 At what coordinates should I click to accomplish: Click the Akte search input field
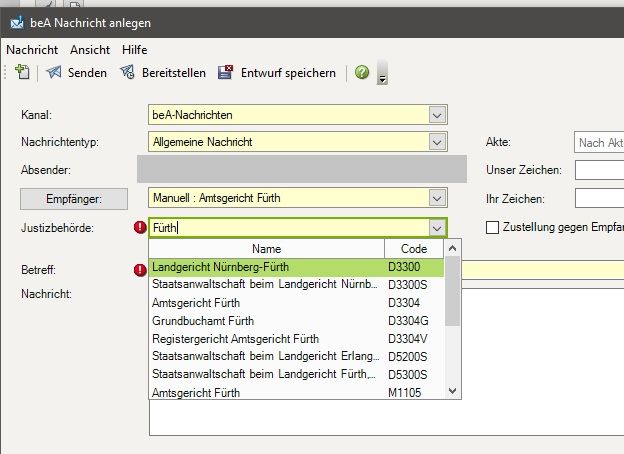[x=599, y=142]
